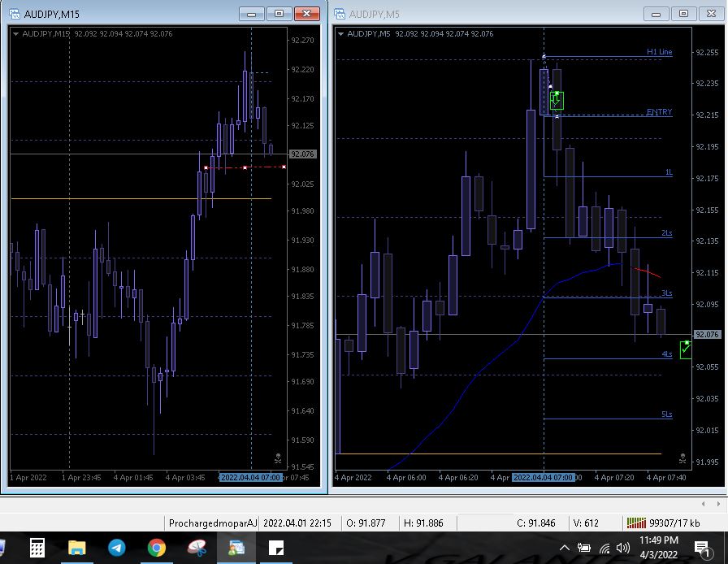
Task: Switch to MetaTrader in the taskbar
Action: [x=236, y=549]
